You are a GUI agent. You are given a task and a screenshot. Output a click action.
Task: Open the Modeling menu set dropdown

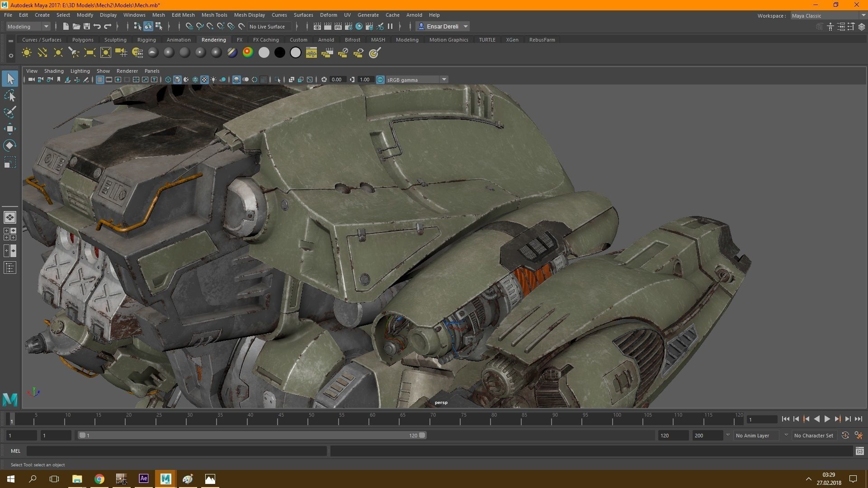click(x=28, y=27)
